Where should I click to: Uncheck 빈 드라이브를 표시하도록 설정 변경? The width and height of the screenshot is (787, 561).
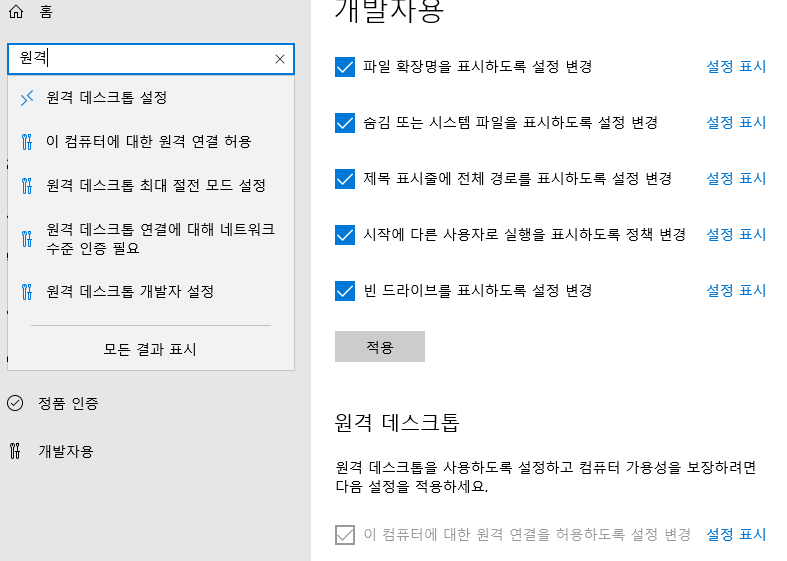click(x=345, y=291)
